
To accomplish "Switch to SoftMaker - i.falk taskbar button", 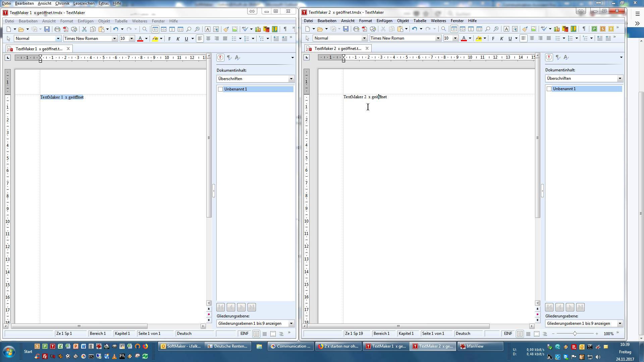I will pyautogui.click(x=180, y=346).
